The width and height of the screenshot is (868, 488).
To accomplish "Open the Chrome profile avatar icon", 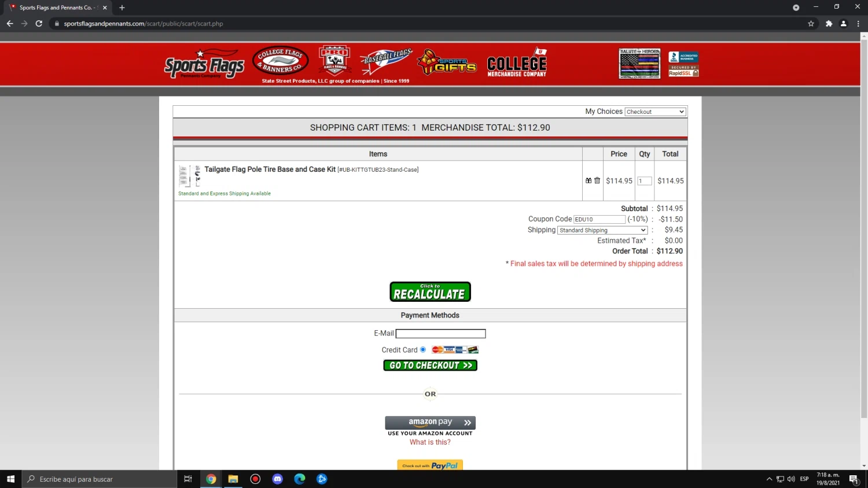I will click(843, 24).
